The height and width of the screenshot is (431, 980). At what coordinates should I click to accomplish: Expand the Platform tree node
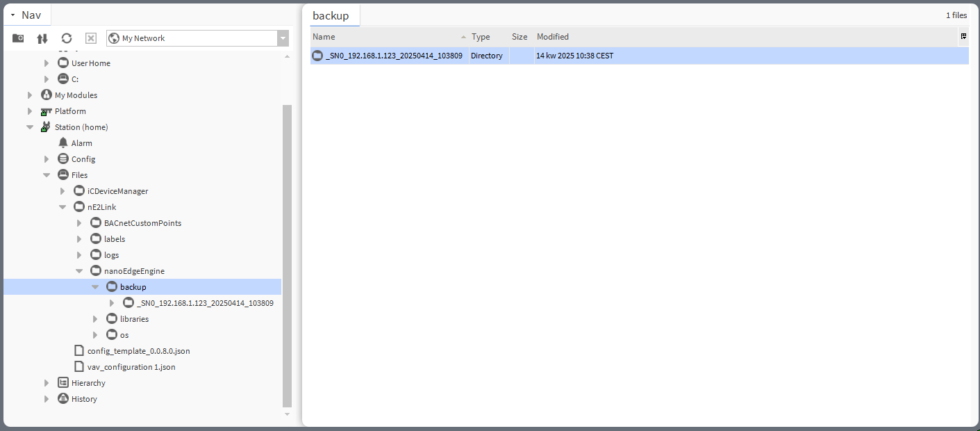coord(30,111)
